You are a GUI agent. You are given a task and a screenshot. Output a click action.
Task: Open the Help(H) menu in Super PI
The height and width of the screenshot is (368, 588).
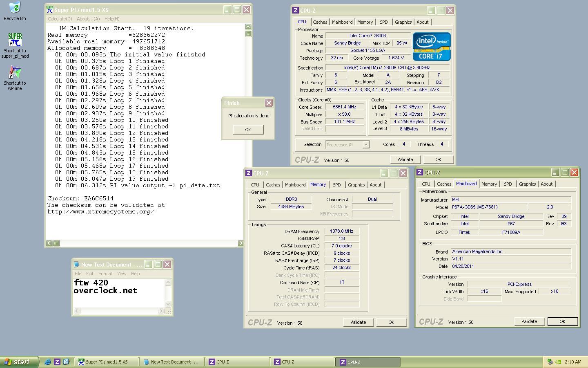(112, 19)
